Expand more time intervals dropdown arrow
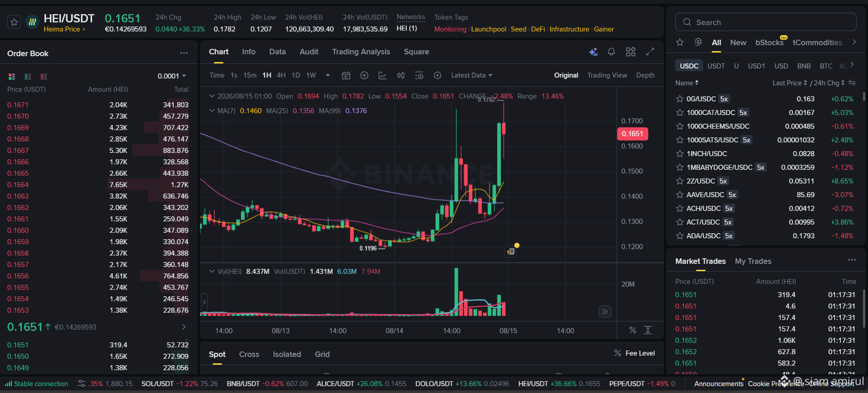The height and width of the screenshot is (393, 868). (328, 75)
